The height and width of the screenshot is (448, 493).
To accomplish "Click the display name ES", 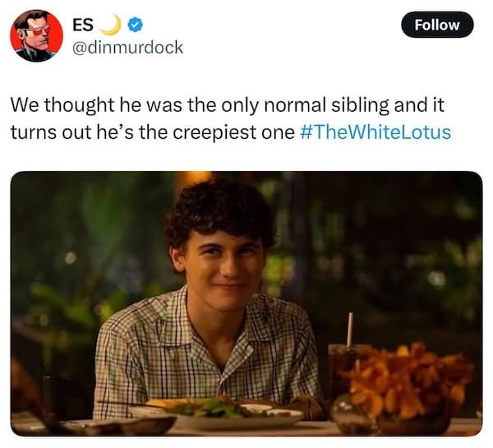I will tap(83, 25).
